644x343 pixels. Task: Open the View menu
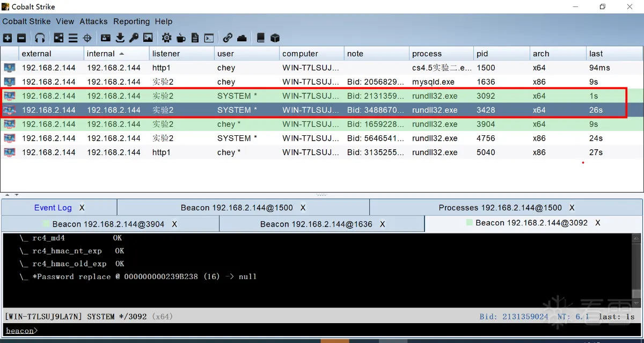65,21
